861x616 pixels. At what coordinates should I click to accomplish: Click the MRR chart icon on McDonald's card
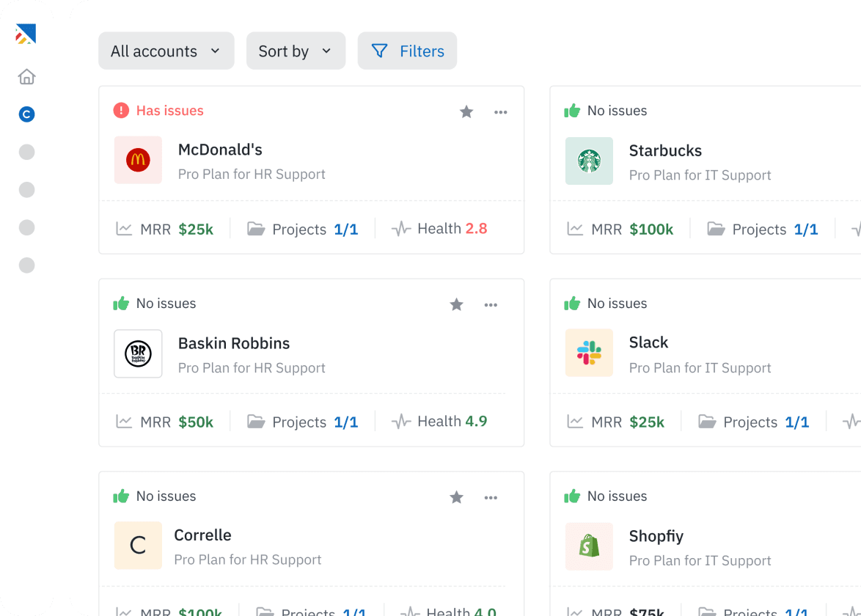tap(125, 228)
